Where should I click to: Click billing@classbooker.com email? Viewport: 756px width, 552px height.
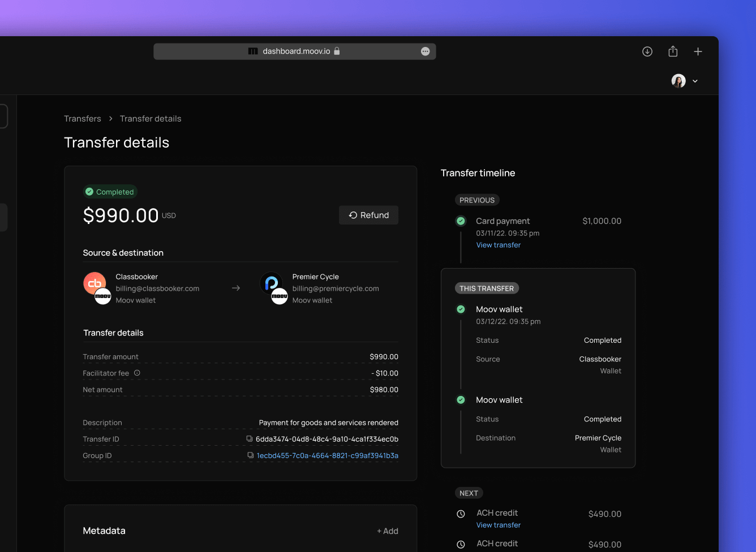[x=157, y=288]
